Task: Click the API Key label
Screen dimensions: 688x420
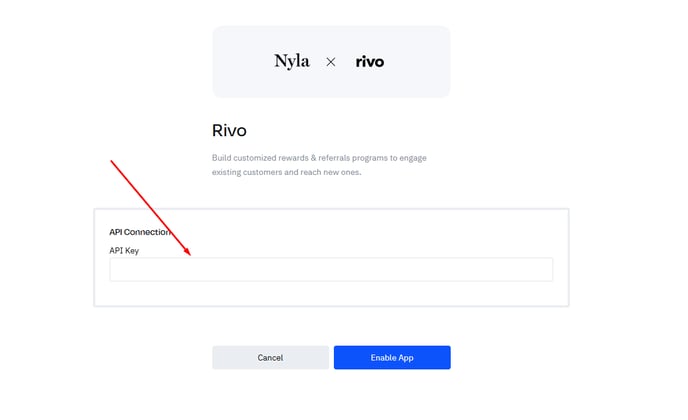Action: (124, 251)
